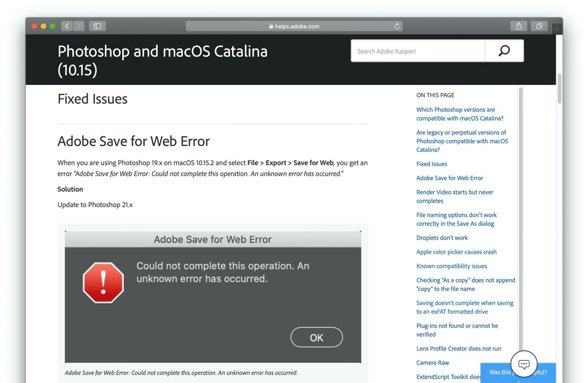This screenshot has width=588, height=383.
Task: Click the 'Was this page helpful?' banner
Action: click(518, 372)
